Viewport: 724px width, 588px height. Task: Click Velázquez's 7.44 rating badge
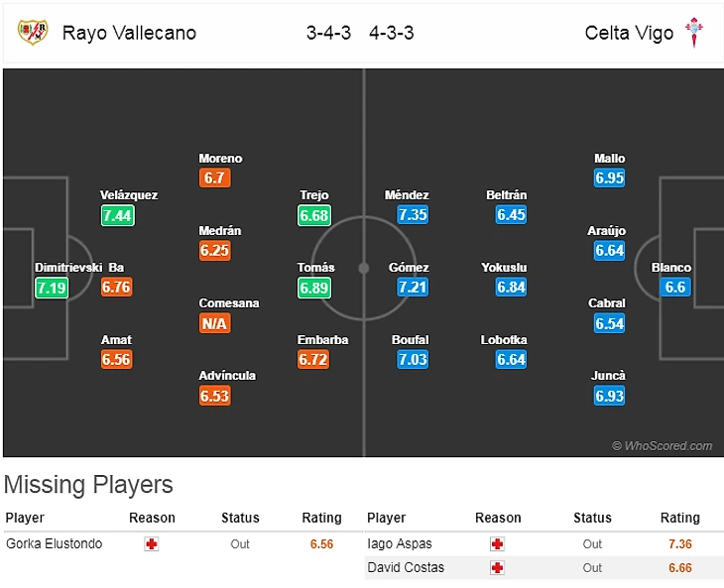pyautogui.click(x=117, y=215)
